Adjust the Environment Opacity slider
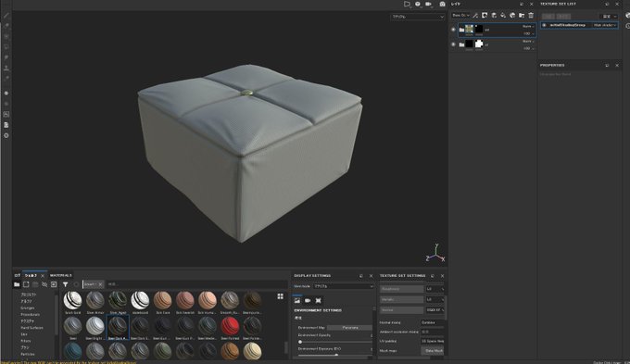The height and width of the screenshot is (364, 630). [335, 342]
